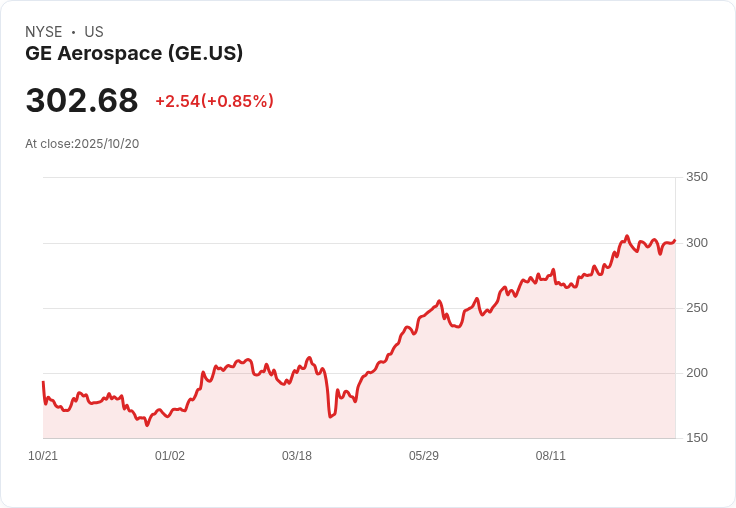Screen dimensions: 736x508
Task: Click the last data point on the price line
Action: (675, 240)
